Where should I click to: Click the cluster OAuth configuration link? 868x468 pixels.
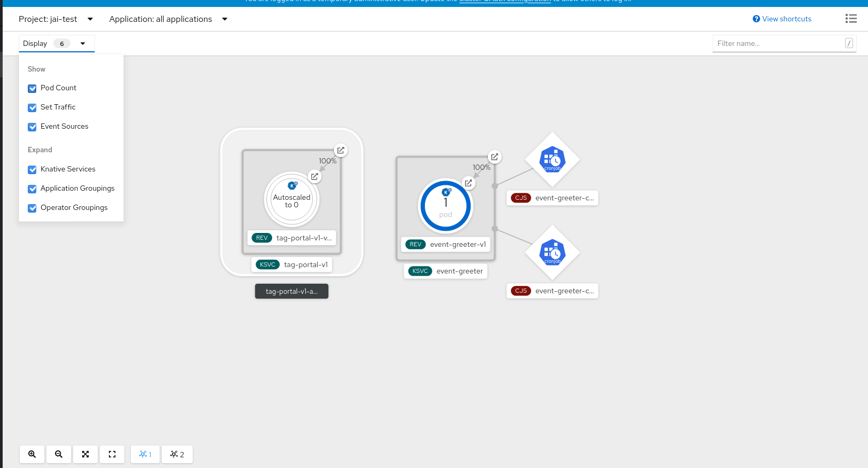[505, 2]
